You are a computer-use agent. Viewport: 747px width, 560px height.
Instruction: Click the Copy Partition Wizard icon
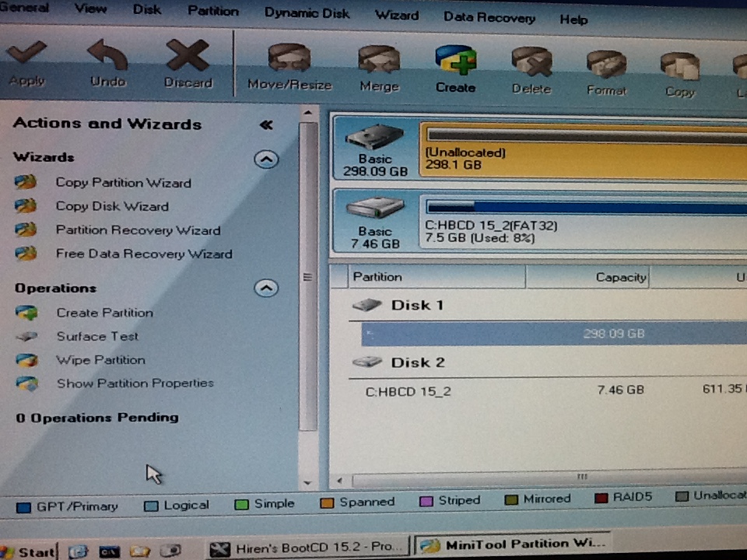point(26,182)
